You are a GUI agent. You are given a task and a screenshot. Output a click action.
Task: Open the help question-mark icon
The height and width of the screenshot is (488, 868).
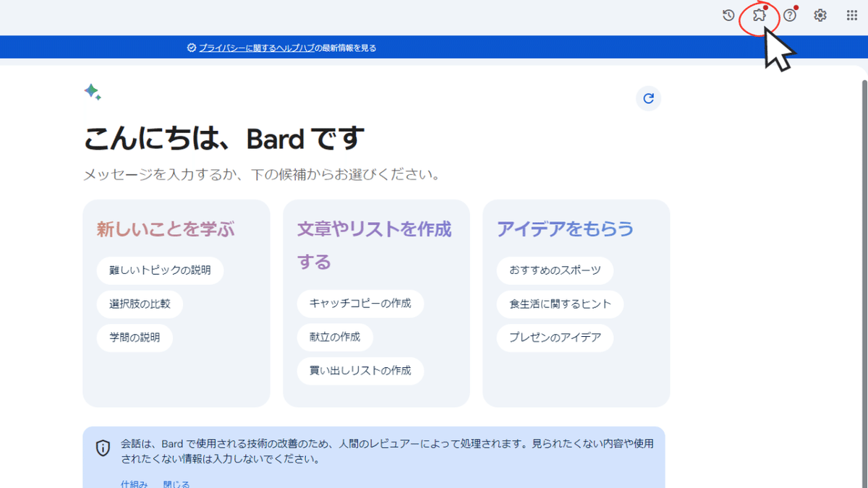coord(790,15)
